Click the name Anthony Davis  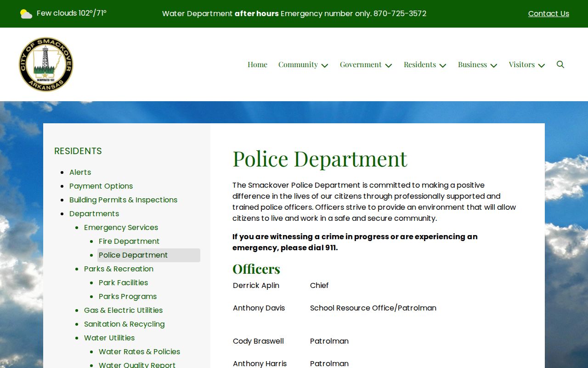pyautogui.click(x=259, y=308)
